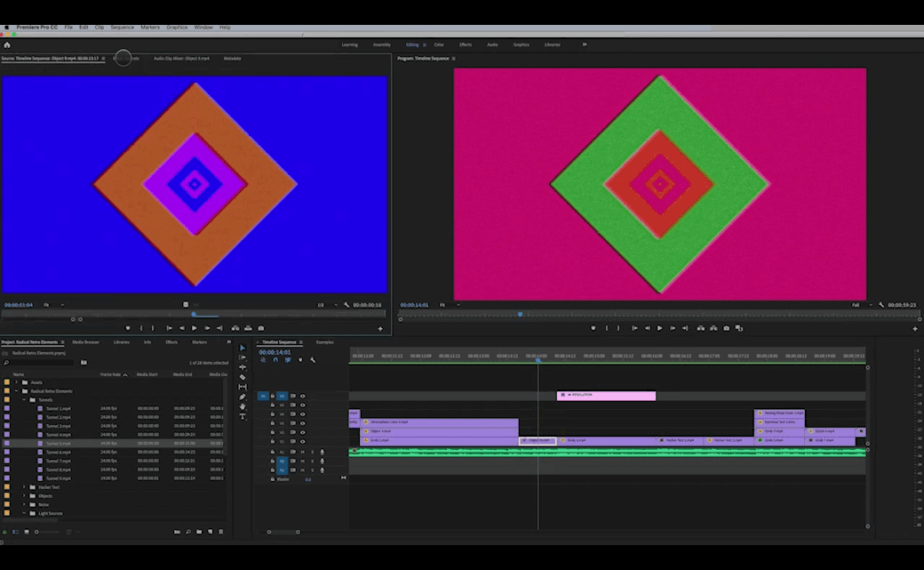Expand the Assets bin
Image resolution: width=924 pixels, height=570 pixels.
(17, 382)
